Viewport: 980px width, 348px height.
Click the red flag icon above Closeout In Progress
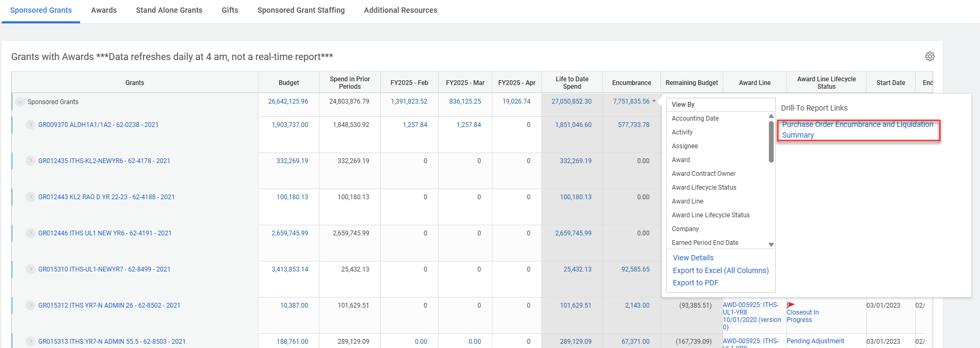pos(791,305)
